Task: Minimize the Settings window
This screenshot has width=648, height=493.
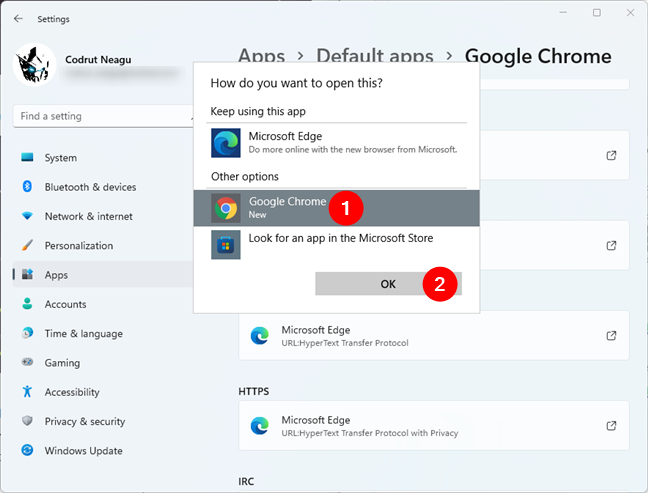Action: click(x=563, y=12)
